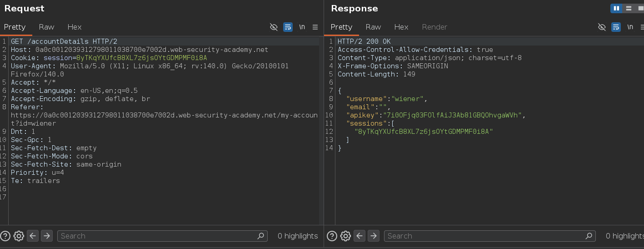Select stacked horizontal layout view icon
The width and height of the screenshot is (644, 249).
pyautogui.click(x=629, y=8)
